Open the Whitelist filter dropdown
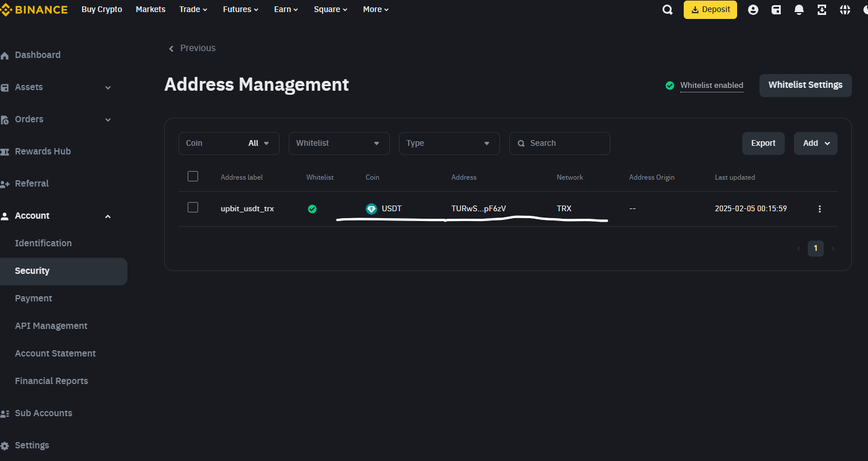Viewport: 868px width, 461px height. click(339, 144)
